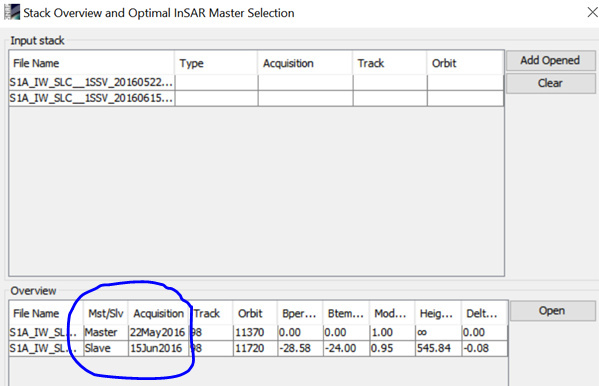Screen dimensions: 599x386
Task: Select the Slave cell in Overview
Action: click(x=106, y=348)
